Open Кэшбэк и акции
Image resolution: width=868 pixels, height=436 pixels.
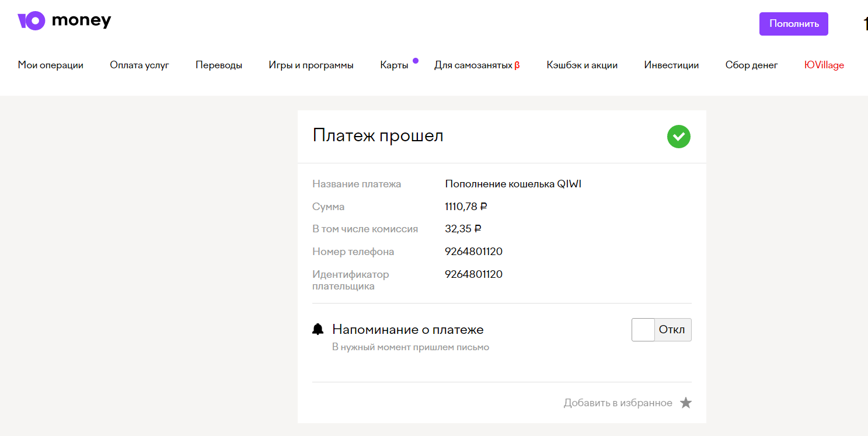coord(582,65)
